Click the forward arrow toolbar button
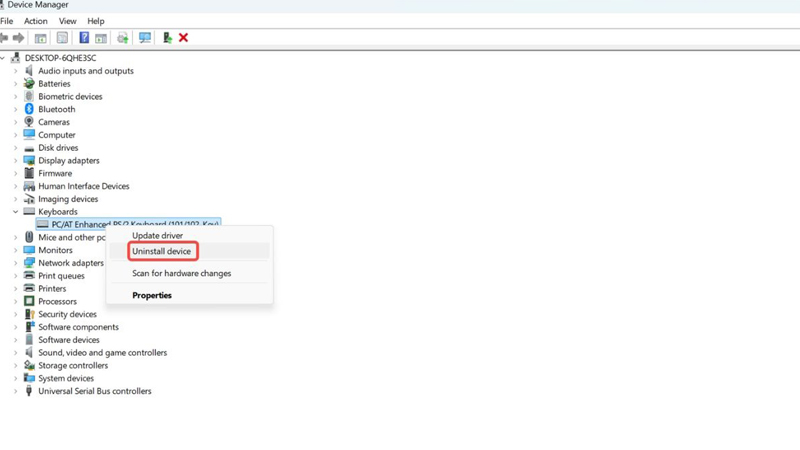 (18, 38)
